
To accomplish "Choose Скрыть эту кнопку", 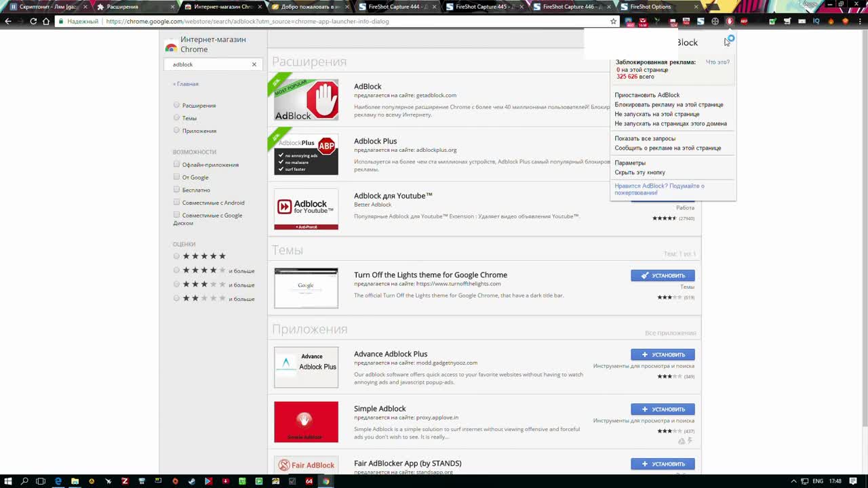I will pos(639,172).
